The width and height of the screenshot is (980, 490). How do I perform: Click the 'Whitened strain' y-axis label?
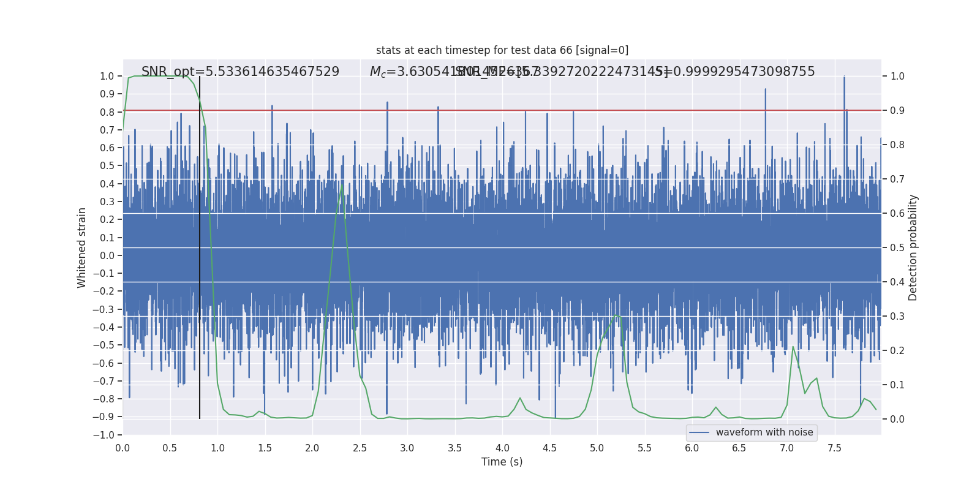point(82,247)
